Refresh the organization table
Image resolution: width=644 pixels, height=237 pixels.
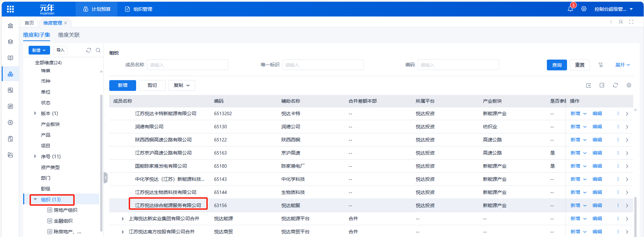pos(615,86)
